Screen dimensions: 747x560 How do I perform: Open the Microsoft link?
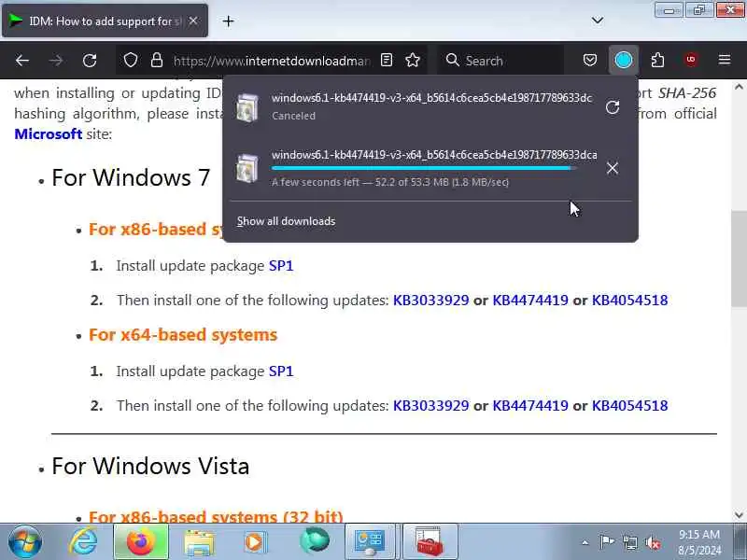pyautogui.click(x=49, y=133)
